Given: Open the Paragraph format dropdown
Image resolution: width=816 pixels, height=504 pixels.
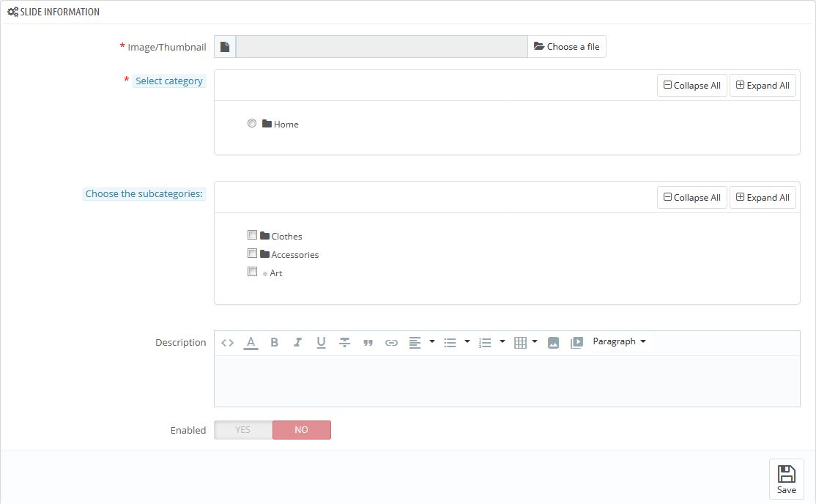Looking at the screenshot, I should [x=619, y=342].
